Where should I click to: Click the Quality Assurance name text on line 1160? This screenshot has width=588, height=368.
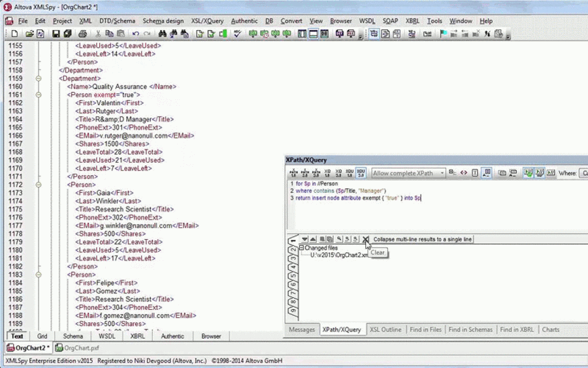[x=120, y=87]
